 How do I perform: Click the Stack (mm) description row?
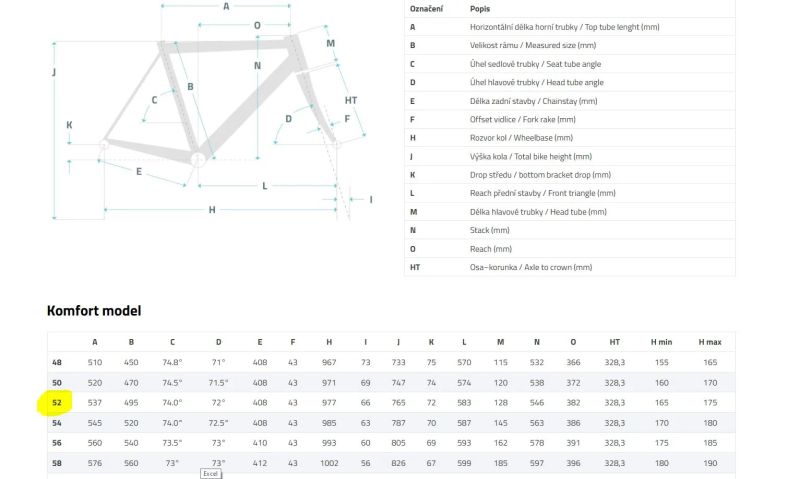tap(569, 230)
